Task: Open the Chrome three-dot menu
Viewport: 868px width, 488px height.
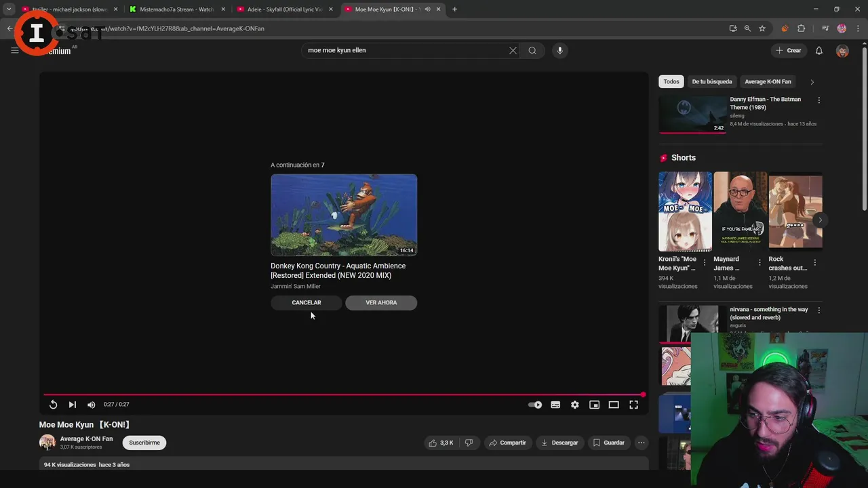Action: click(857, 28)
